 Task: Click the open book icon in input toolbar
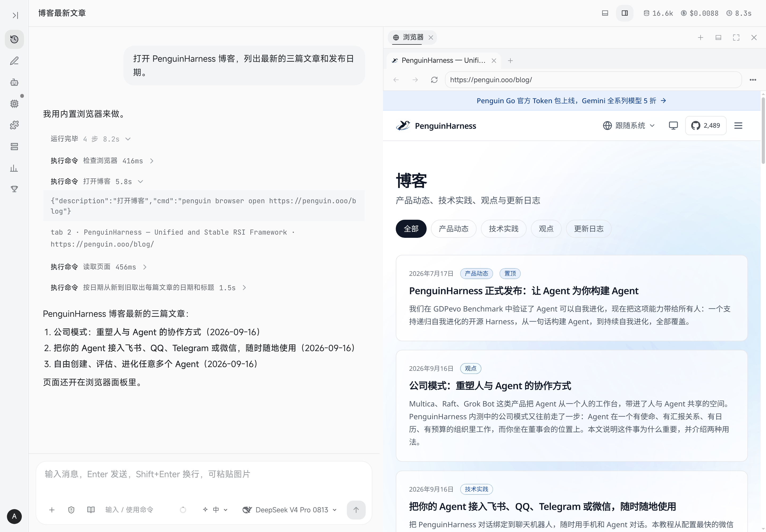click(91, 510)
